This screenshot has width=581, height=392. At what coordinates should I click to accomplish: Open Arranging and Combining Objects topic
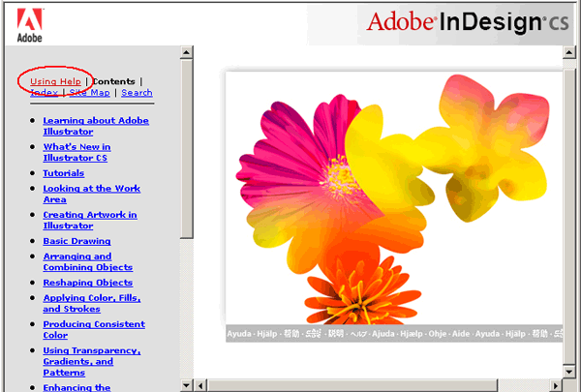coord(88,261)
